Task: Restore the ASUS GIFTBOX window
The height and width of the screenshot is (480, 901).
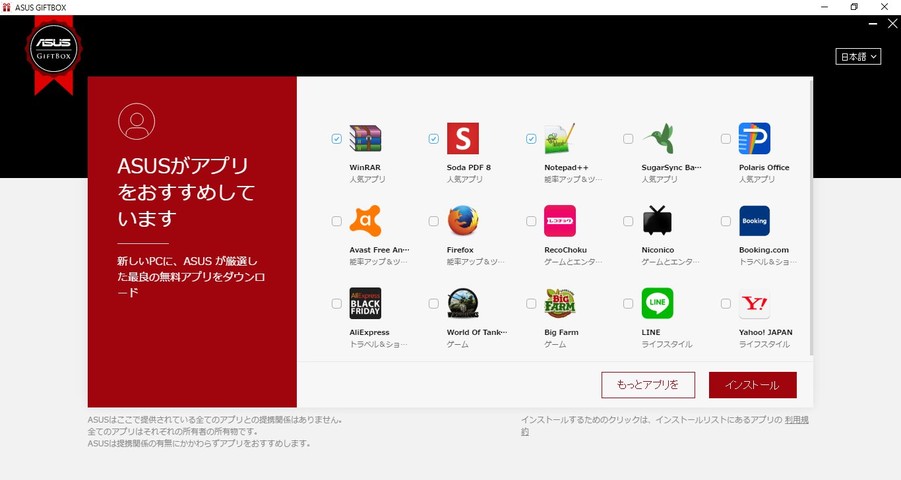Action: (x=854, y=7)
